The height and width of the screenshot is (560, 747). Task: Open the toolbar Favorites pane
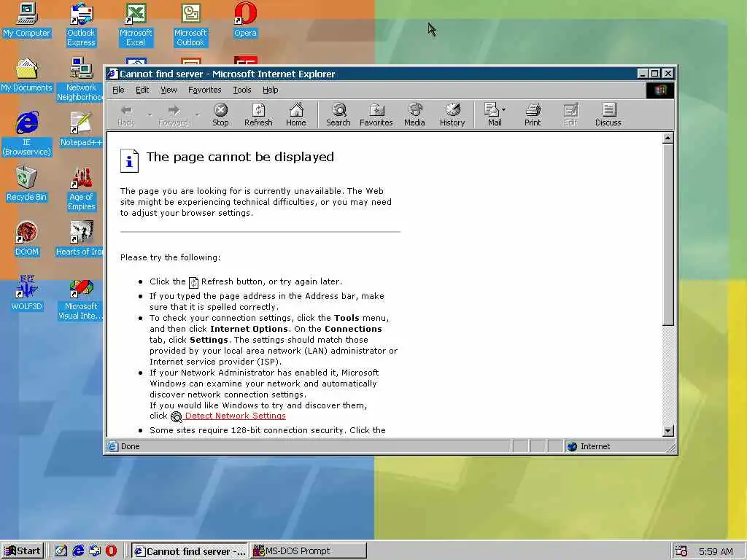376,114
